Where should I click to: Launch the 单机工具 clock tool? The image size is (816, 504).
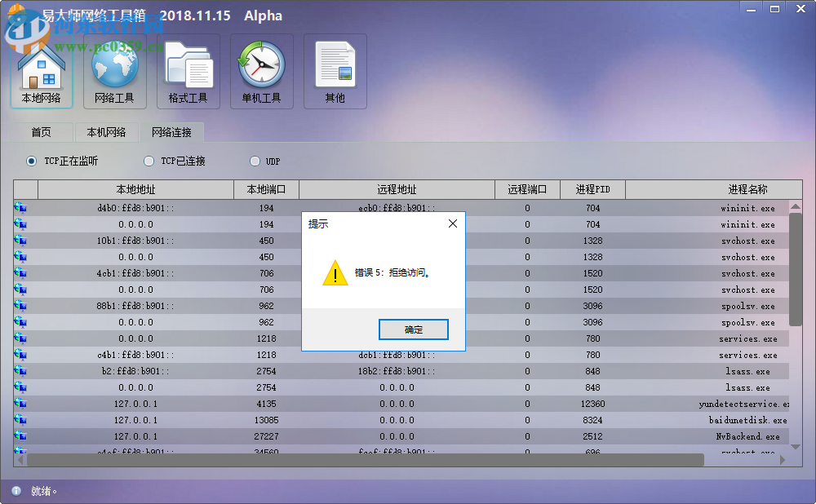click(x=261, y=72)
